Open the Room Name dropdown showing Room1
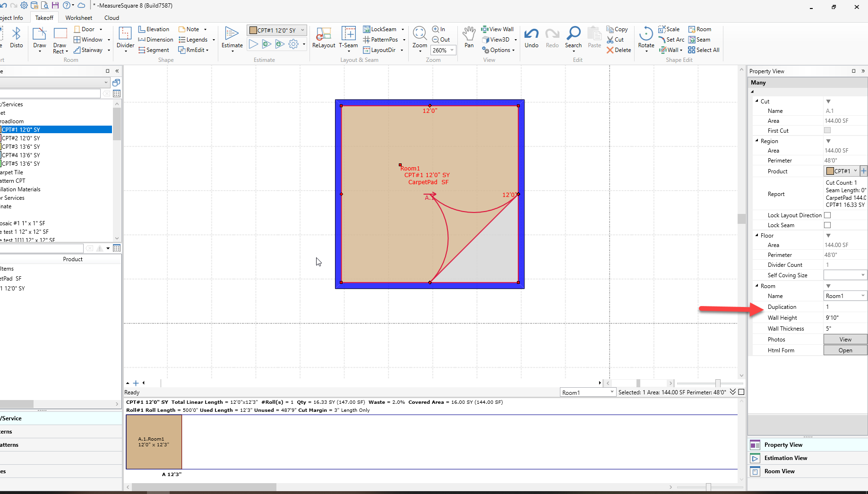The width and height of the screenshot is (868, 494). tap(862, 296)
